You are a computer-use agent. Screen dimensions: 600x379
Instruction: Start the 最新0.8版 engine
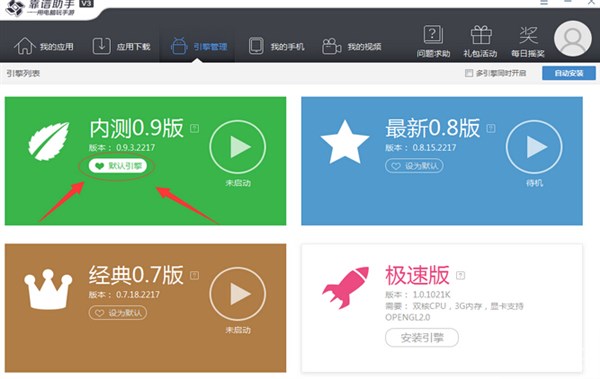pyautogui.click(x=534, y=147)
